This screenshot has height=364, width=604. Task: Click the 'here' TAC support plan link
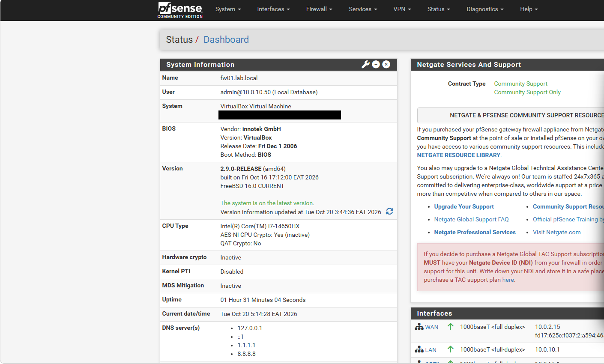click(508, 280)
